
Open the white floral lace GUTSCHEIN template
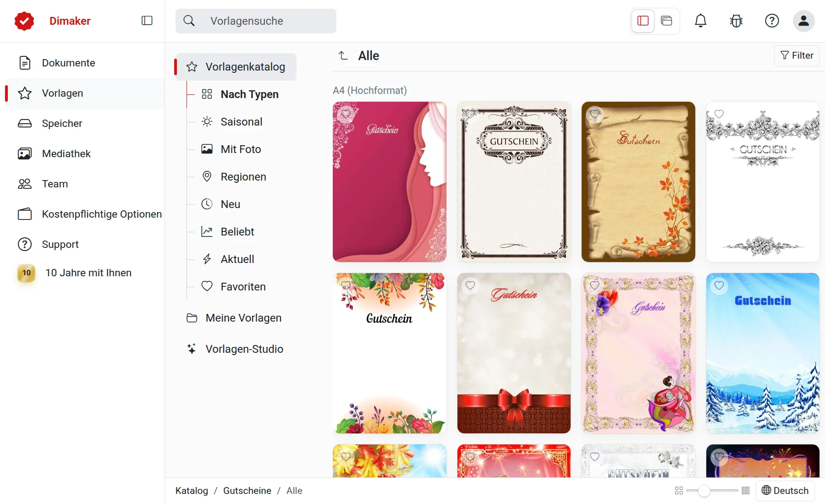coord(763,182)
